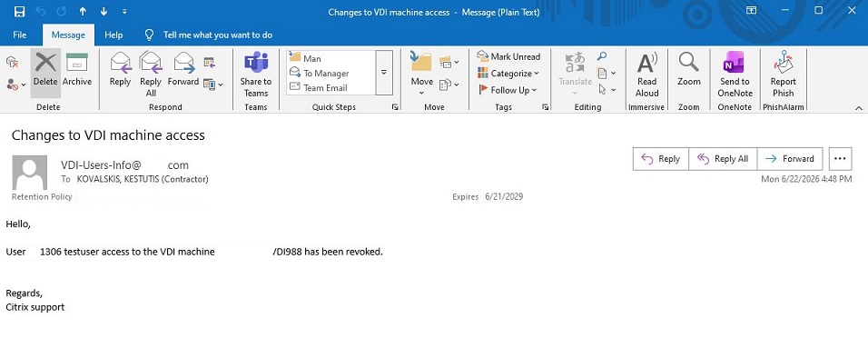Select the Message ribbon tab
The height and width of the screenshot is (338, 868).
[x=68, y=35]
